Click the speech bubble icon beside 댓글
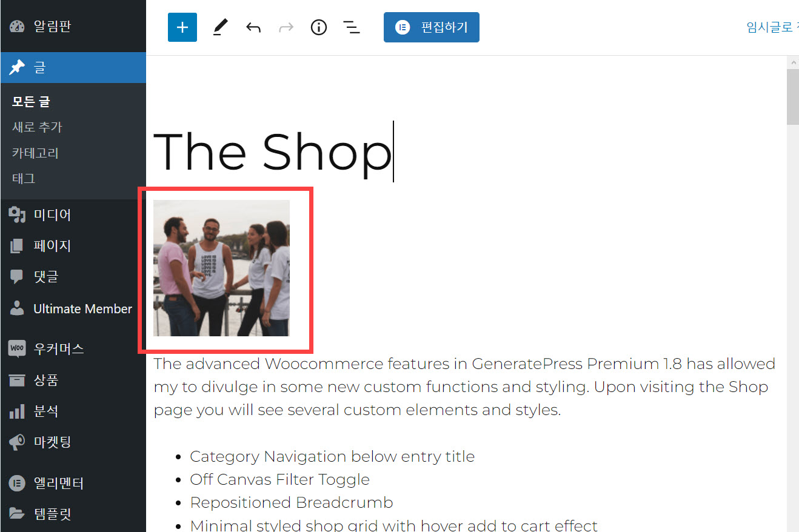Image resolution: width=799 pixels, height=532 pixels. coord(17,278)
